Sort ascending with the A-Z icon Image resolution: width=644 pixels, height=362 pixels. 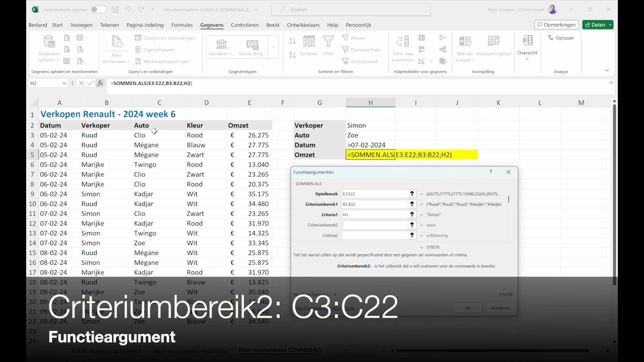point(292,41)
